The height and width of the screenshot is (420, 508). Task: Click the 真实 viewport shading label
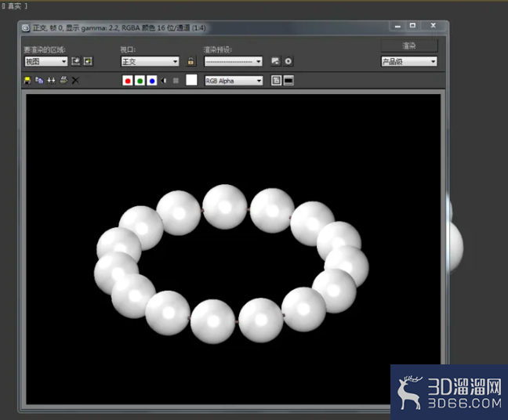[14, 5]
